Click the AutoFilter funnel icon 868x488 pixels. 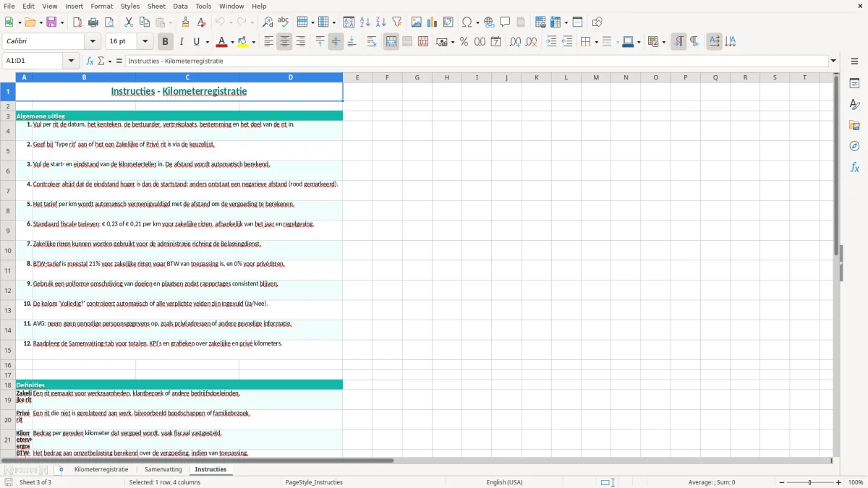(x=396, y=22)
